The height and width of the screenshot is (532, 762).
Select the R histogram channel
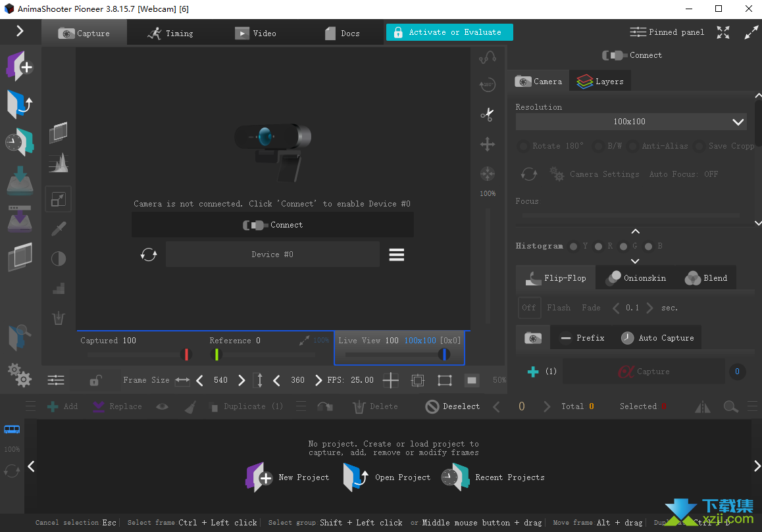(599, 247)
